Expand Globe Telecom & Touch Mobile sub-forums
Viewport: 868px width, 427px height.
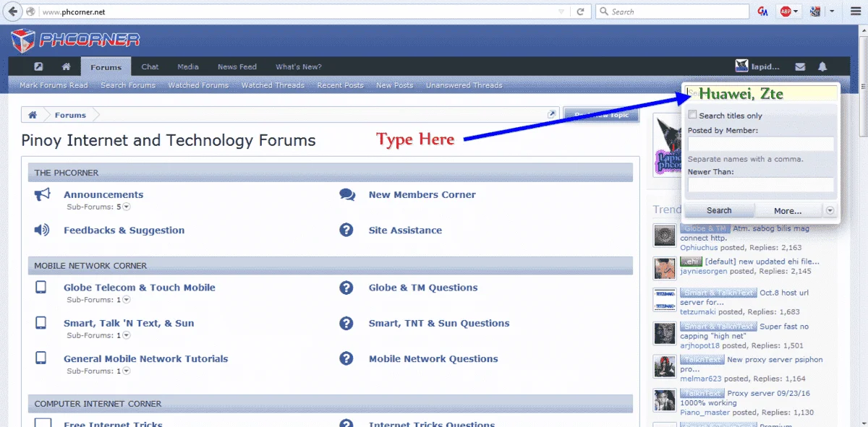(x=127, y=300)
